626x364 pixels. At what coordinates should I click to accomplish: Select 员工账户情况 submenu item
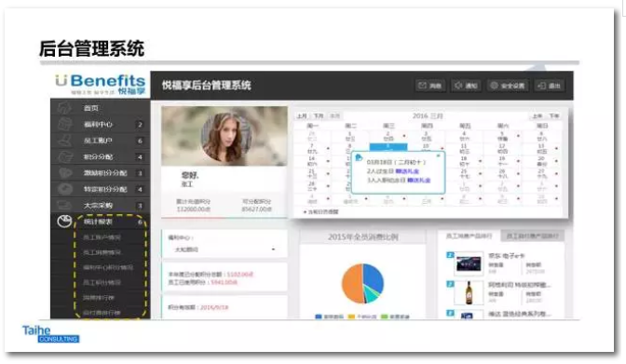(x=102, y=237)
